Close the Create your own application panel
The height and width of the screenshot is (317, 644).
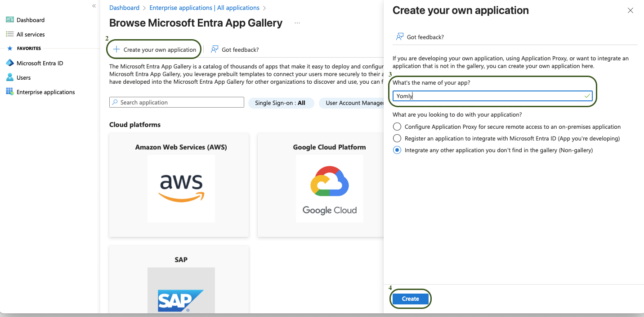[x=631, y=10]
